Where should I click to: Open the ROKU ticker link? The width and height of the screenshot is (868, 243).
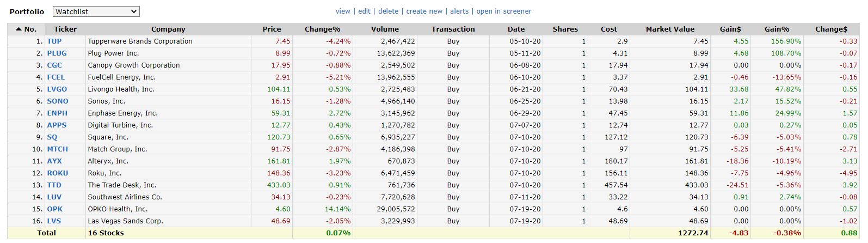(58, 173)
